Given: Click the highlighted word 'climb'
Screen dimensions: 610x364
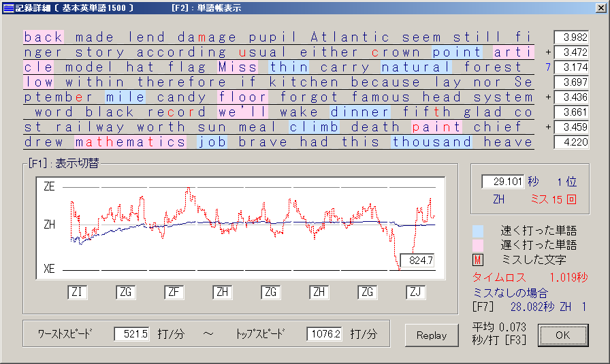Looking at the screenshot, I should click(315, 127).
